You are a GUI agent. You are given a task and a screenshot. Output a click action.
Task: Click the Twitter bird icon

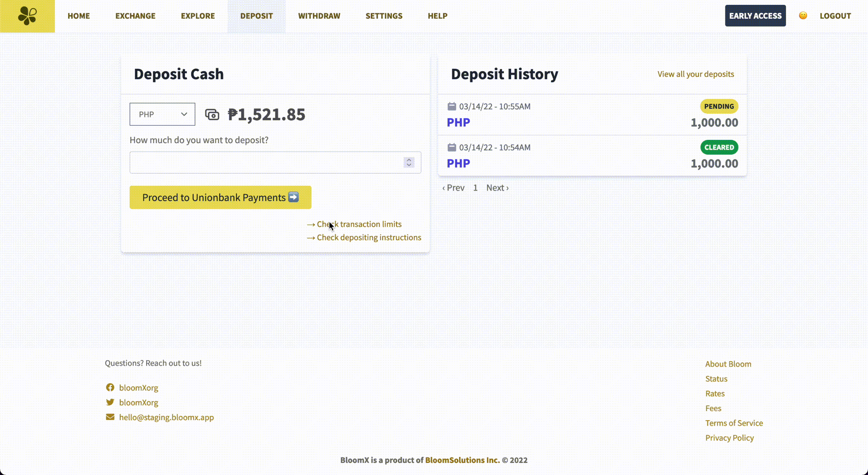click(110, 402)
